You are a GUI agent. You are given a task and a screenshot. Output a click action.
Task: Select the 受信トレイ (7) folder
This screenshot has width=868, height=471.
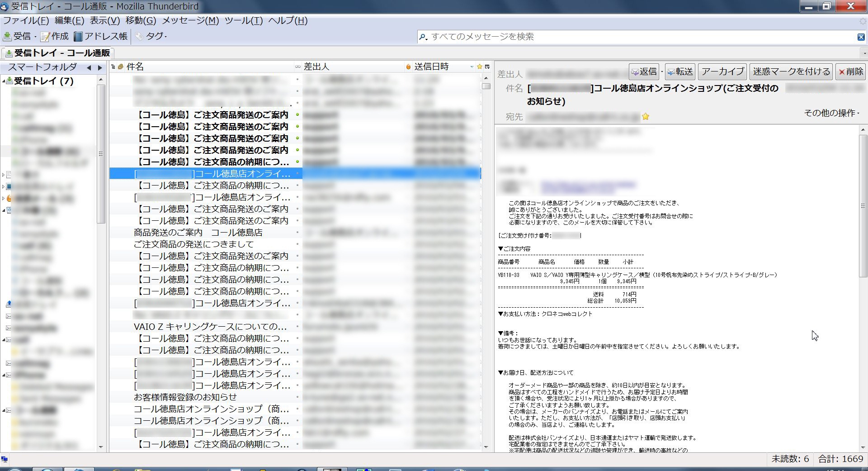pos(44,81)
